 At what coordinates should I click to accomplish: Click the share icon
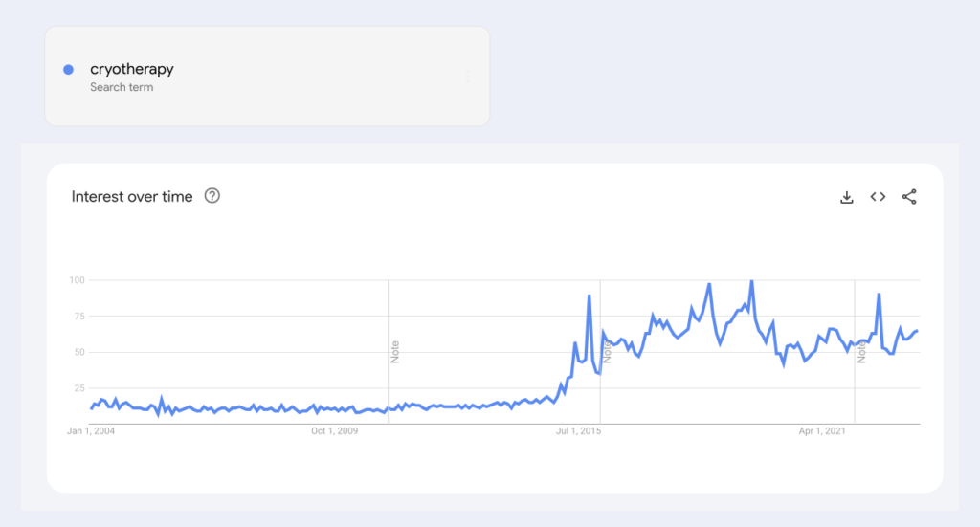tap(909, 197)
